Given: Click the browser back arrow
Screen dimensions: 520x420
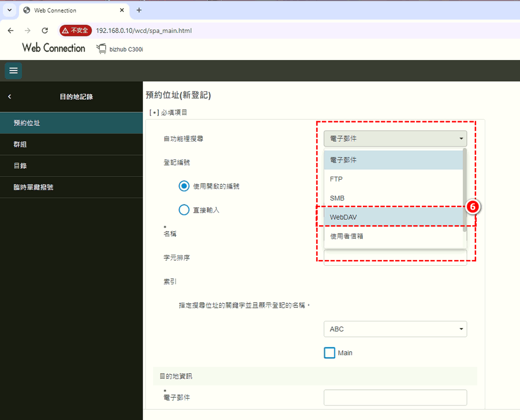Looking at the screenshot, I should (x=10, y=30).
